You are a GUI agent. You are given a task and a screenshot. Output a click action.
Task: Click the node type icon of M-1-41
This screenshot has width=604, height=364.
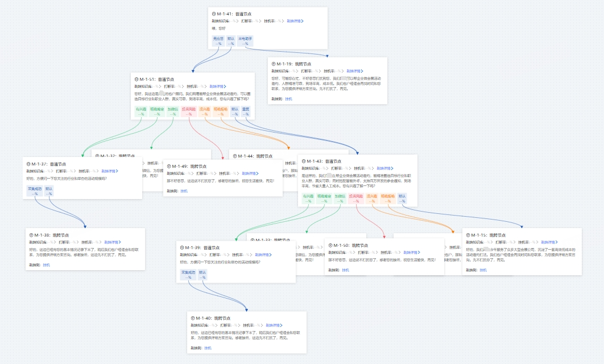pos(214,14)
